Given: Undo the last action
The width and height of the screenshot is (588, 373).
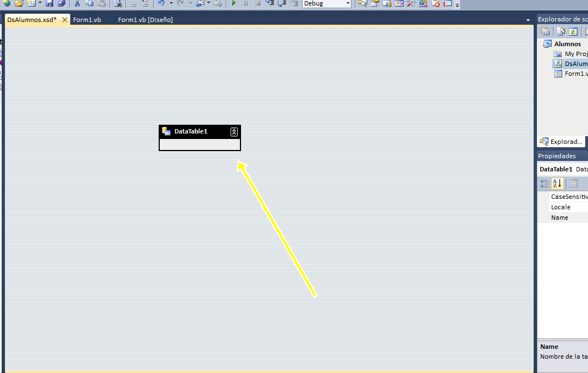Looking at the screenshot, I should [x=163, y=4].
